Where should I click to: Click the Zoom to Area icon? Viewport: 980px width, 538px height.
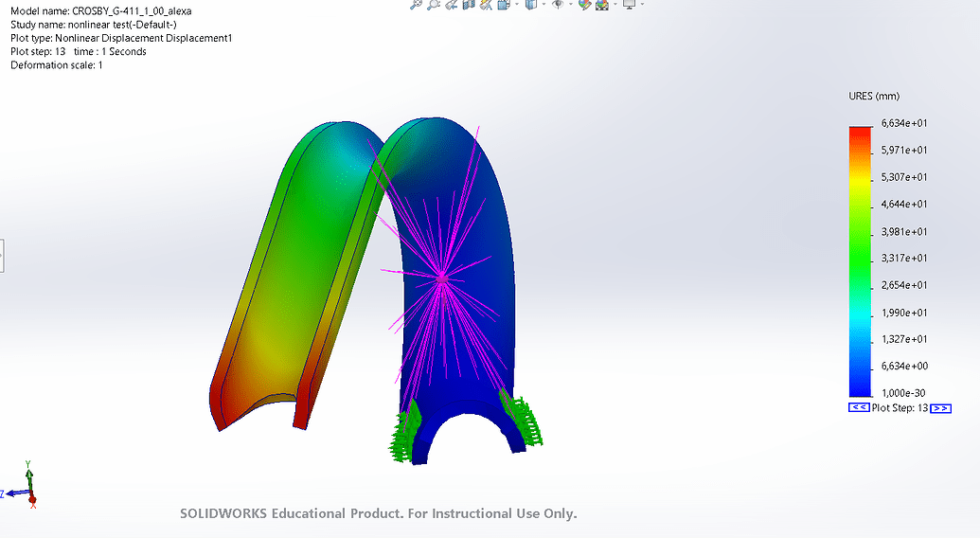(433, 4)
